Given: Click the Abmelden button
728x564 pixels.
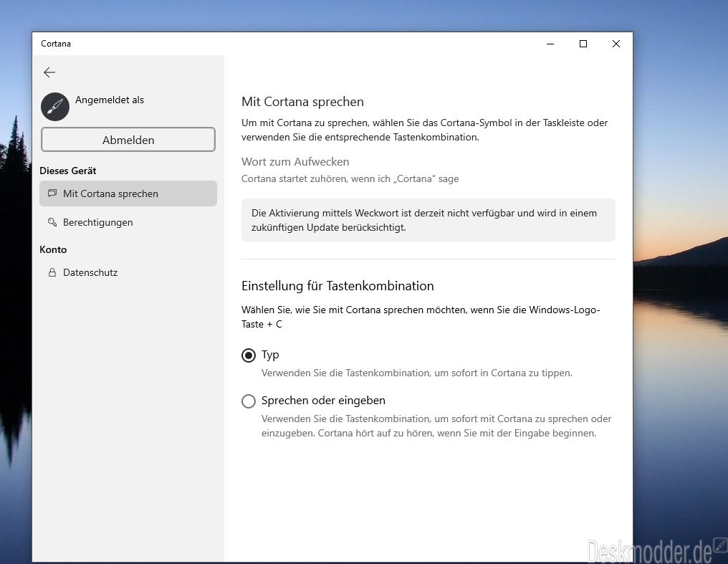Looking at the screenshot, I should tap(128, 140).
